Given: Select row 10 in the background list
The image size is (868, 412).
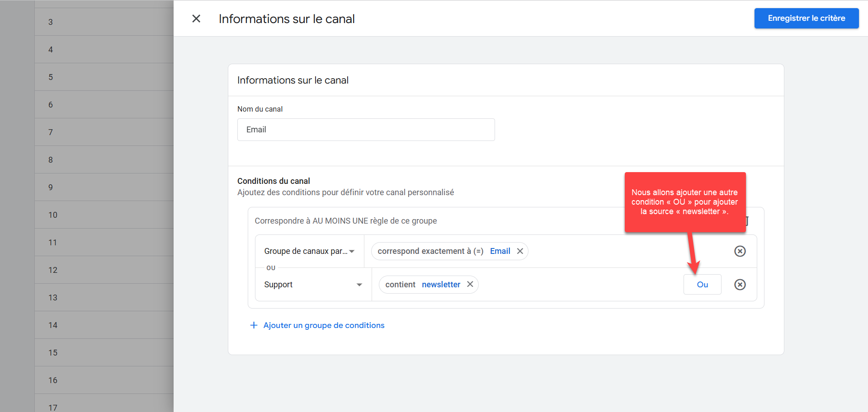Looking at the screenshot, I should tap(104, 215).
